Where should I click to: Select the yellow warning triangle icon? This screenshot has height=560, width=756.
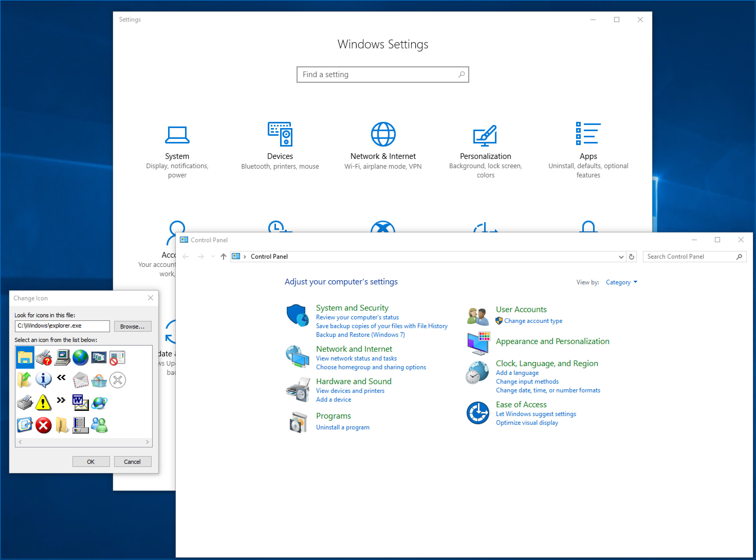coord(43,402)
